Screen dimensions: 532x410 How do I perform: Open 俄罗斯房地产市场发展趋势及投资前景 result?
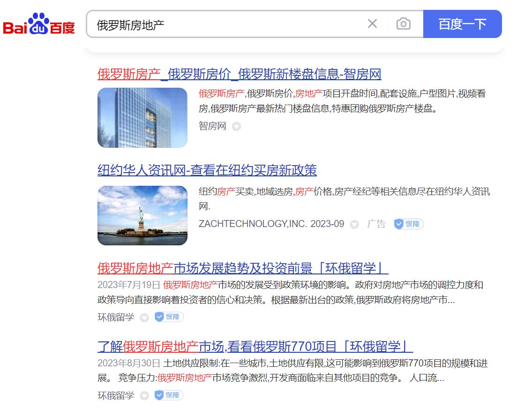pos(242,268)
